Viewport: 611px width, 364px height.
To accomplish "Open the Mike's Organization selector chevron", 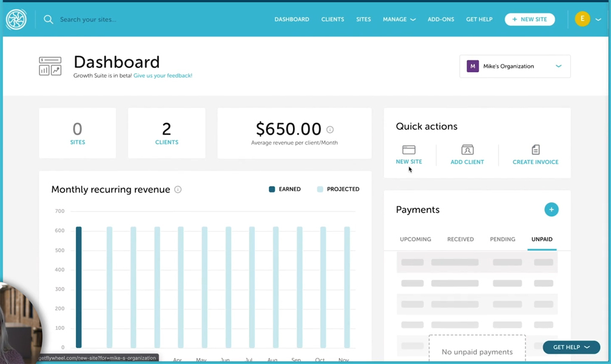I will (x=558, y=66).
